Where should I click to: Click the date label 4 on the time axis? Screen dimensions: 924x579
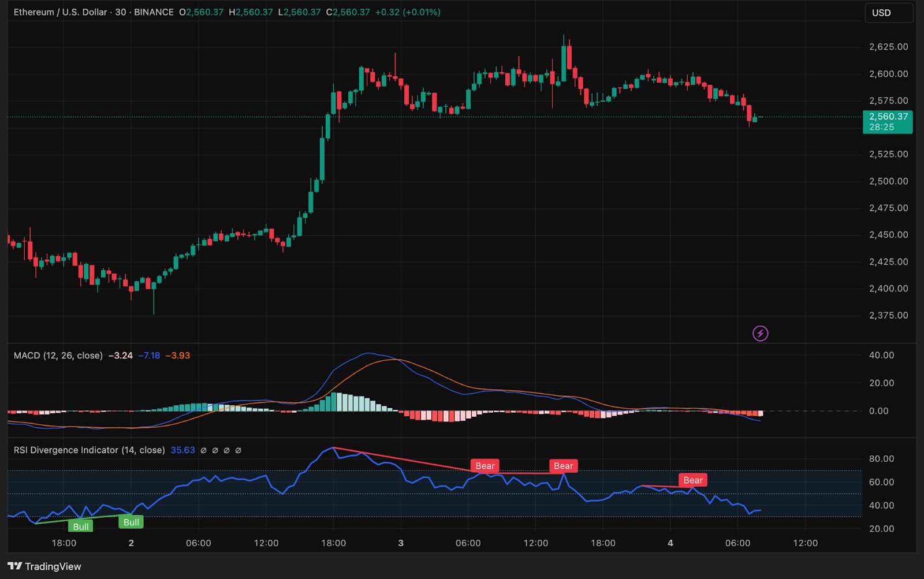670,543
